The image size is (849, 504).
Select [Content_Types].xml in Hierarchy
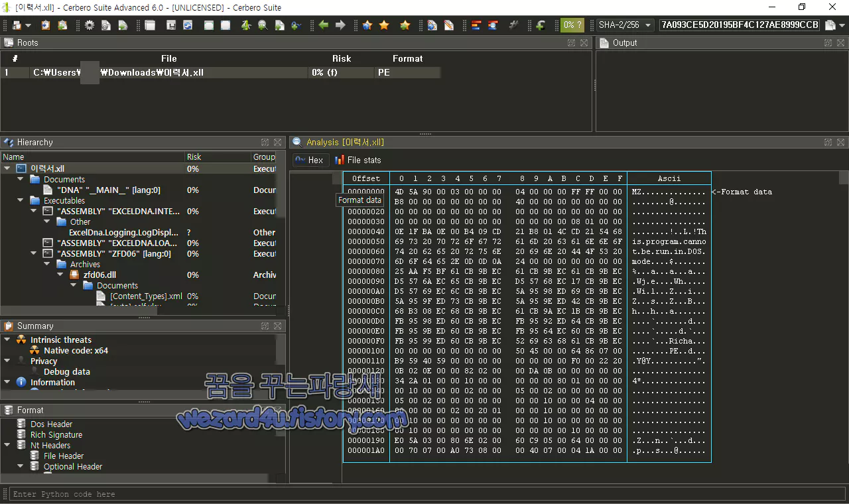[146, 296]
